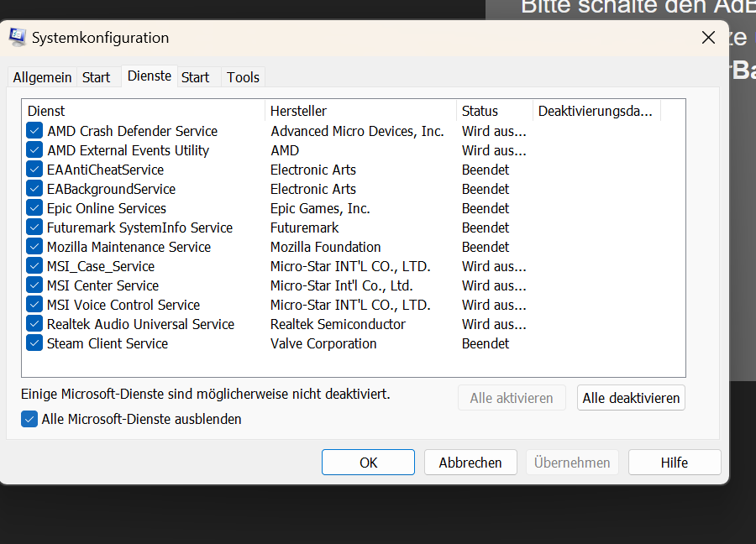The height and width of the screenshot is (544, 756).
Task: Uncheck Epic Online Services
Action: point(34,208)
